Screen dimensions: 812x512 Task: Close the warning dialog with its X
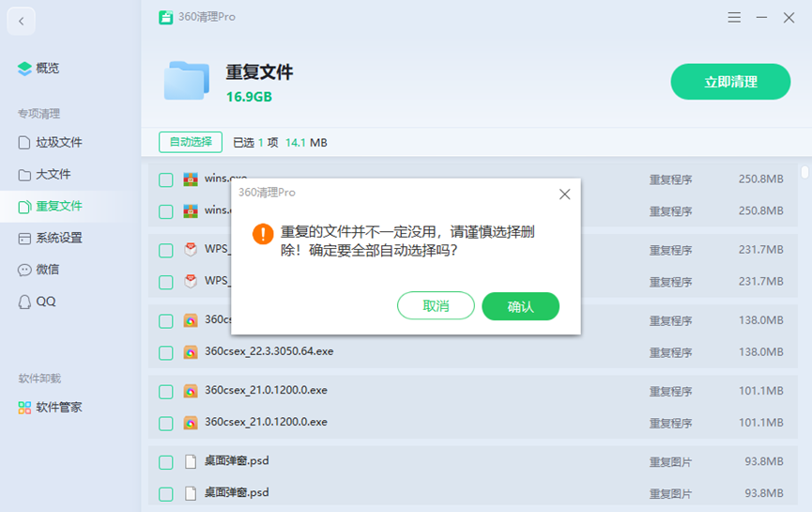(x=564, y=194)
